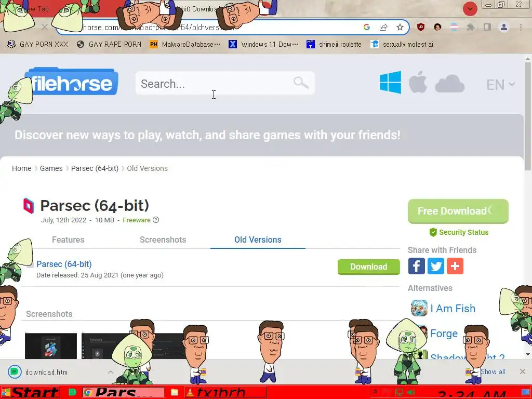The height and width of the screenshot is (399, 532).
Task: Open the Chrome profile avatar
Action: [x=504, y=27]
